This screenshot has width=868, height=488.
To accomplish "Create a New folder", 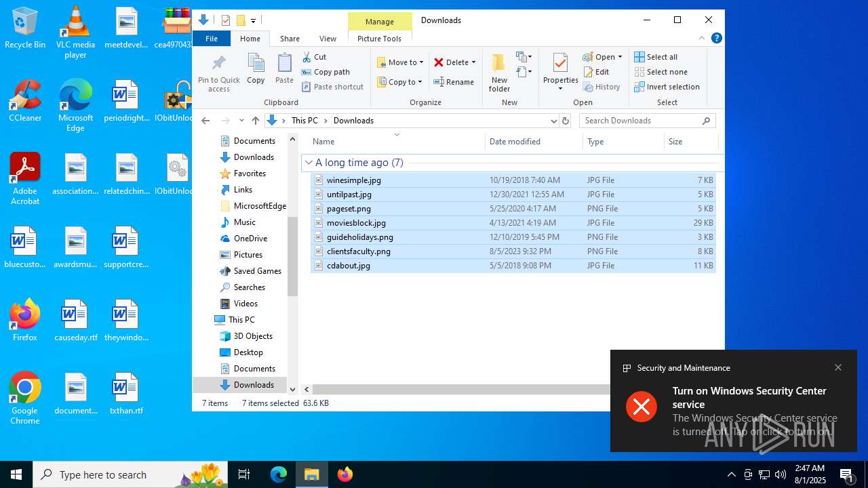I will 499,73.
